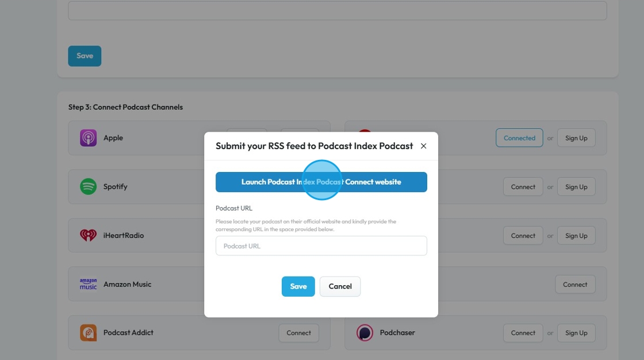The width and height of the screenshot is (644, 360).
Task: Click the text field above the top Save button
Action: click(x=337, y=10)
